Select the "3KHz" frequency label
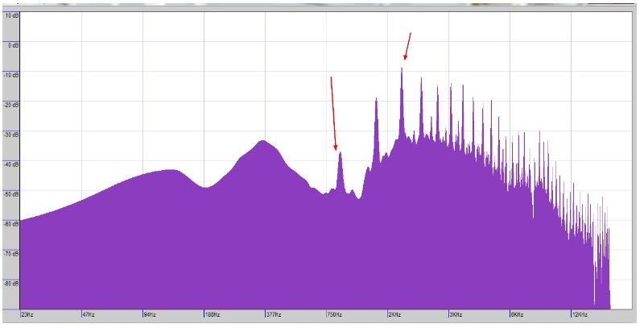The height and width of the screenshot is (328, 644). (x=456, y=315)
